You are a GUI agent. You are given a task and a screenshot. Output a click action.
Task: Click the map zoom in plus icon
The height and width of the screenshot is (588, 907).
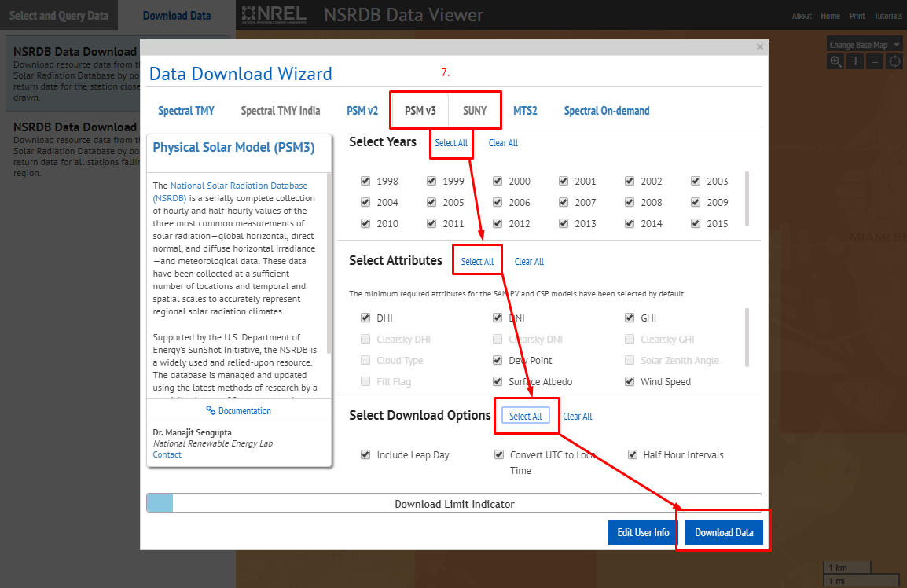click(855, 61)
